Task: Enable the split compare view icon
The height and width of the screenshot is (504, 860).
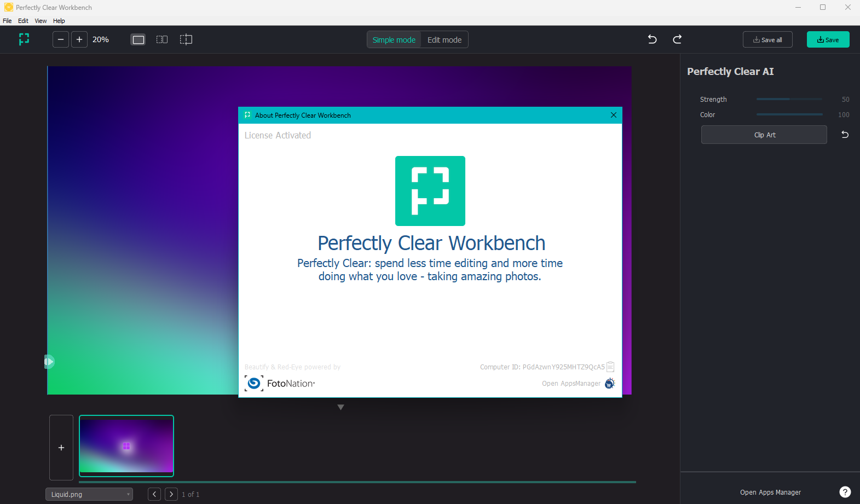Action: tap(186, 39)
